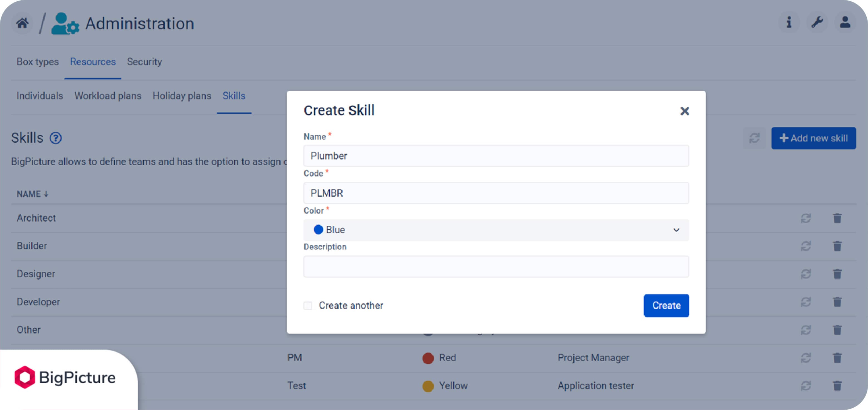Image resolution: width=868 pixels, height=410 pixels.
Task: Click the Red color dot in PM row
Action: coord(428,358)
